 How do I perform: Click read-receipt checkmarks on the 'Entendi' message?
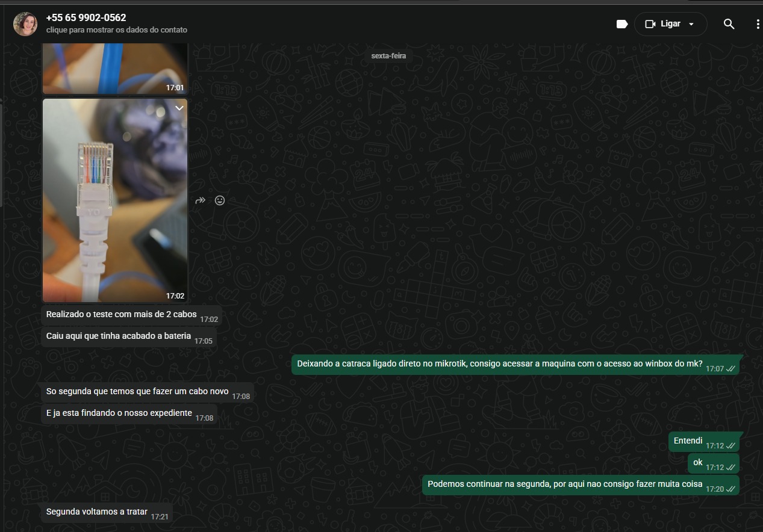[x=730, y=446]
